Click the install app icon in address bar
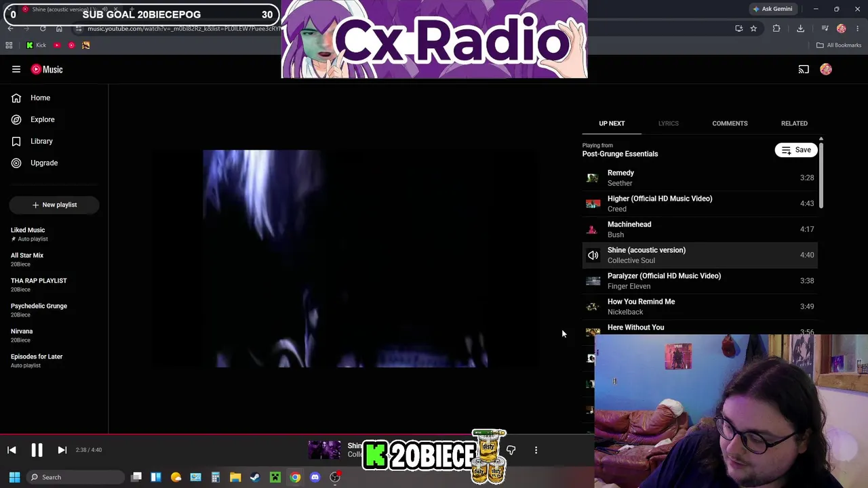The image size is (868, 488). point(738,28)
